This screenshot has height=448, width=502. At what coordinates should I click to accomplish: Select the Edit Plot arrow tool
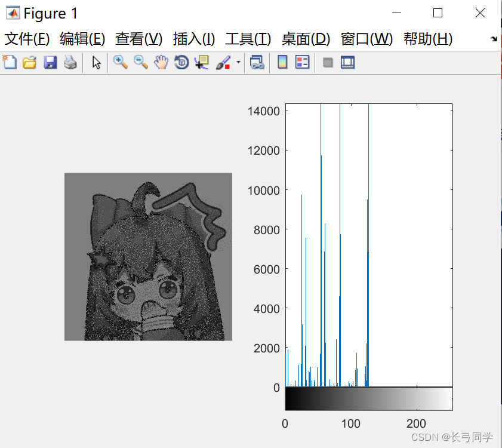click(96, 62)
